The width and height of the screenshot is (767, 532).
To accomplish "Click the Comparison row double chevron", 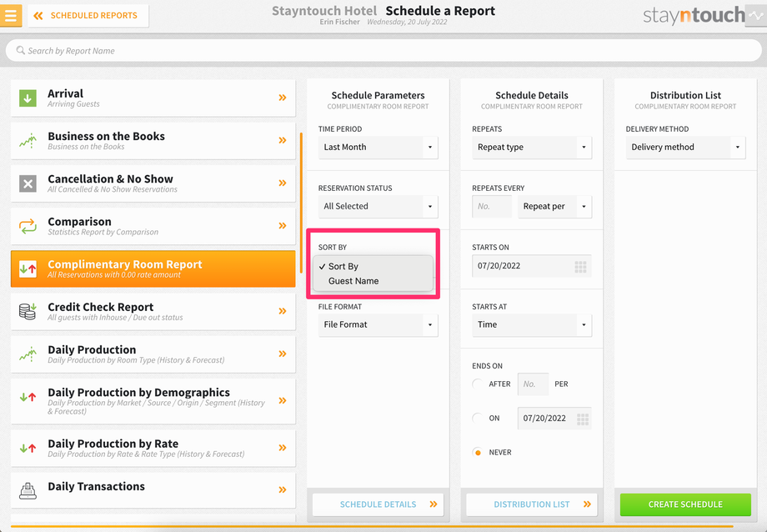I will point(283,226).
